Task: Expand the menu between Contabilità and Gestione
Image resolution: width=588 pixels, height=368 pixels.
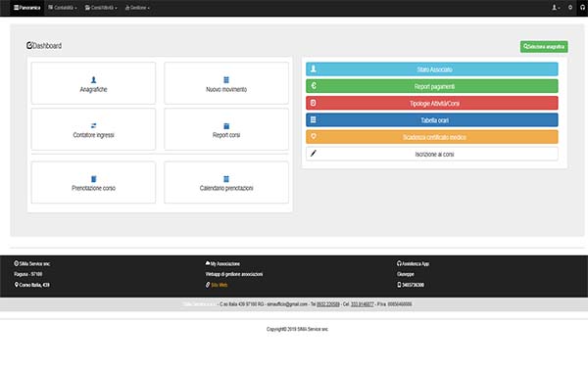Action: (x=101, y=8)
